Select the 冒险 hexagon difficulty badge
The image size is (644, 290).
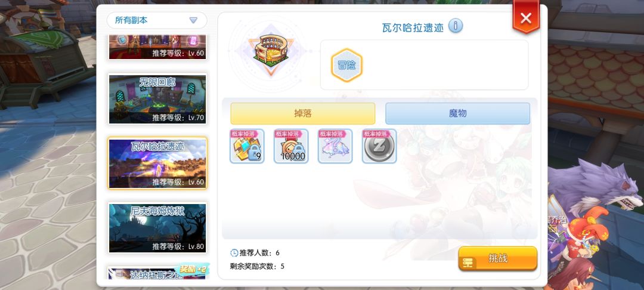pyautogui.click(x=346, y=65)
